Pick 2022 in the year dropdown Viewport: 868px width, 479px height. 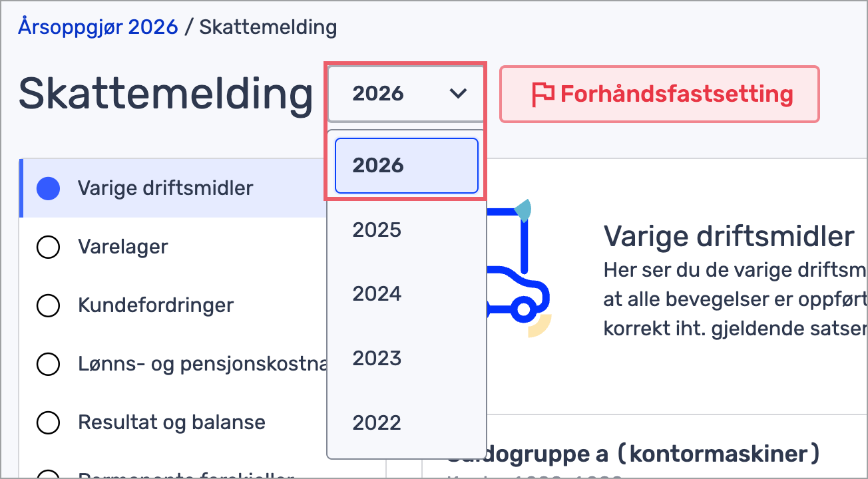(377, 422)
